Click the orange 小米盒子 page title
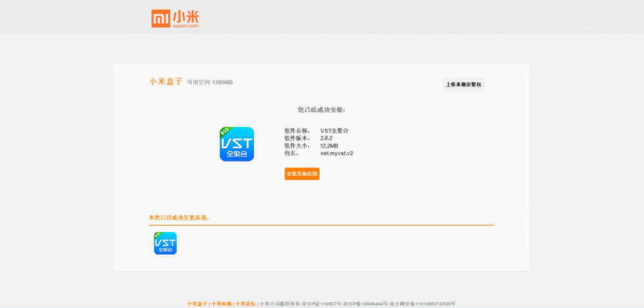 tap(166, 81)
